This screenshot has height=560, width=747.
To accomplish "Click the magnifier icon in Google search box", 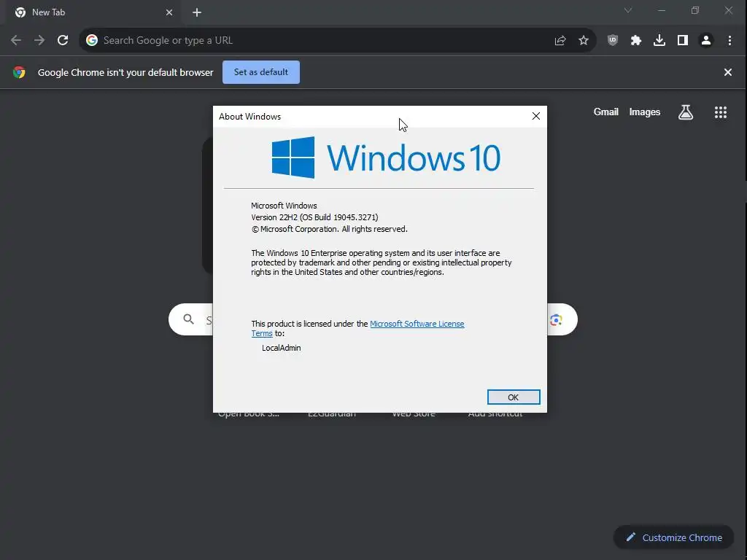I will [x=189, y=319].
